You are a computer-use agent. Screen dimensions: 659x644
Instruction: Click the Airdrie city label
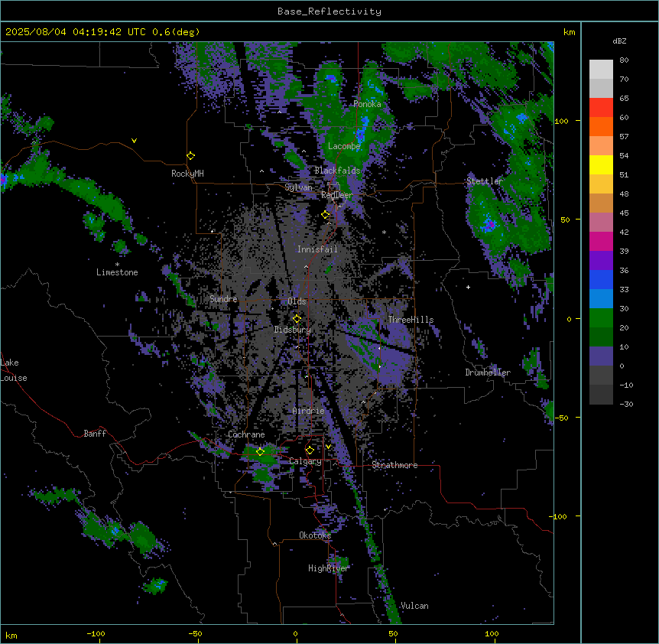click(x=309, y=411)
